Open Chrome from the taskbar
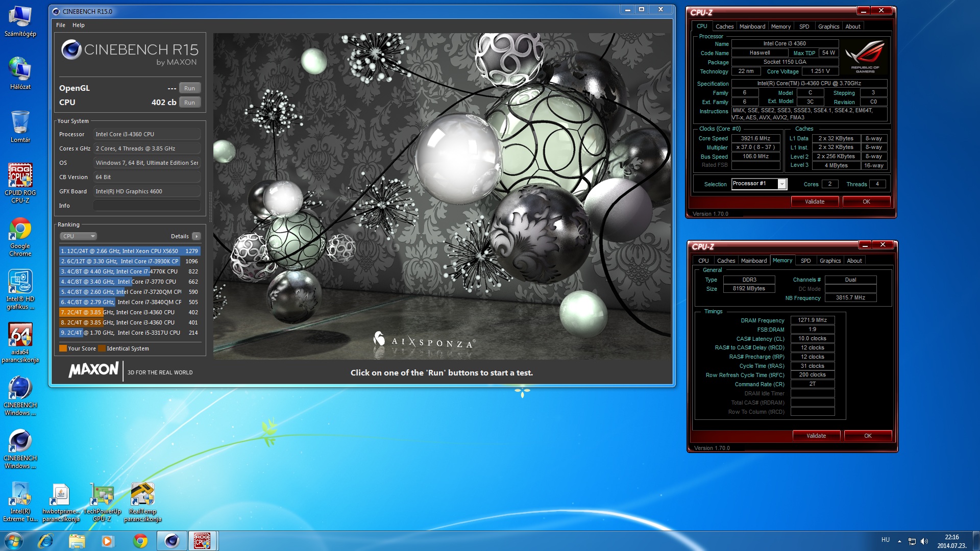 (140, 541)
